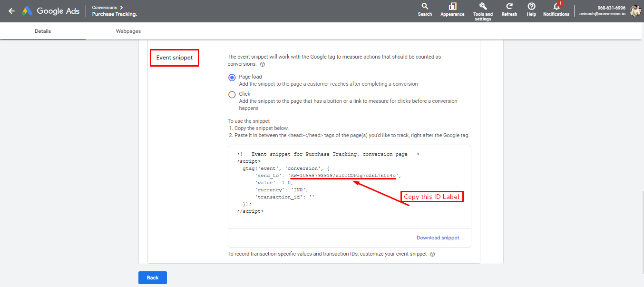The width and height of the screenshot is (644, 287).
Task: Switch to the Details tab
Action: click(x=43, y=31)
